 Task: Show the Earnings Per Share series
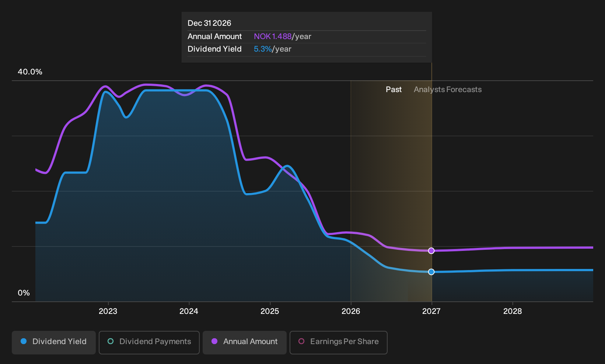(339, 342)
